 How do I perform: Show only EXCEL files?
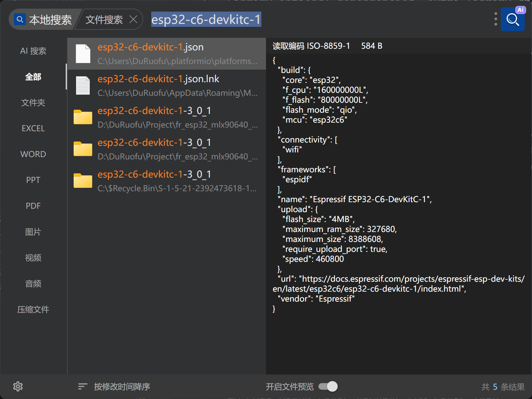pos(33,129)
